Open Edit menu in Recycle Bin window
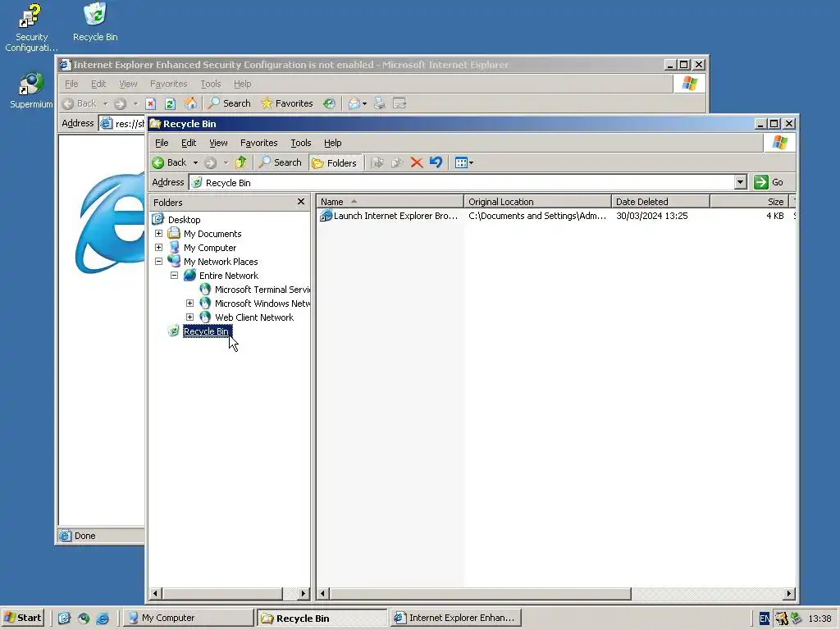 point(189,143)
